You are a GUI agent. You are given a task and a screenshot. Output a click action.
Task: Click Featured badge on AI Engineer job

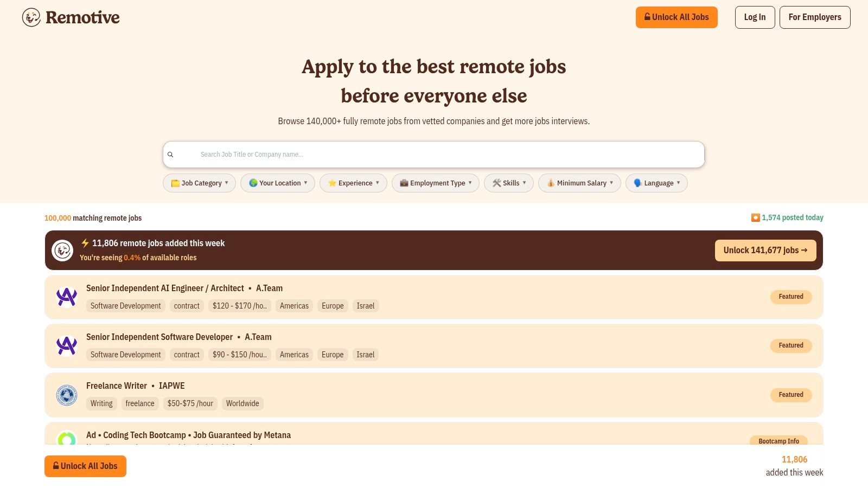pyautogui.click(x=791, y=297)
